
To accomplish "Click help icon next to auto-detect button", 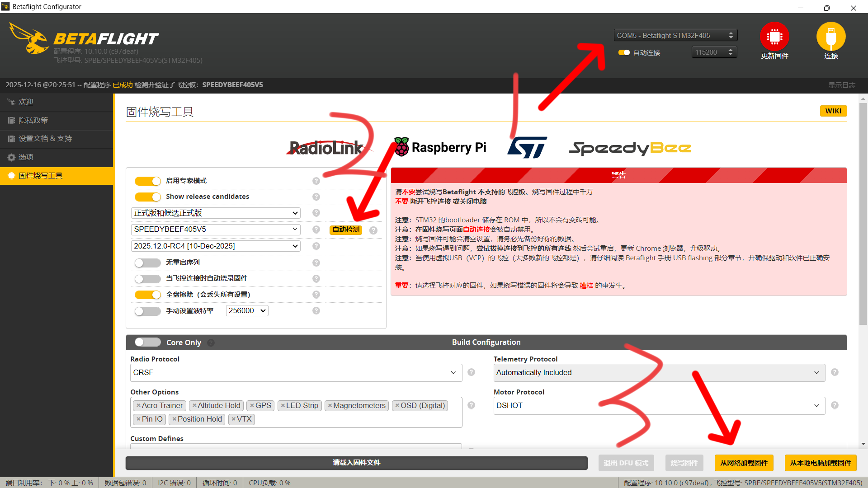I will [373, 230].
